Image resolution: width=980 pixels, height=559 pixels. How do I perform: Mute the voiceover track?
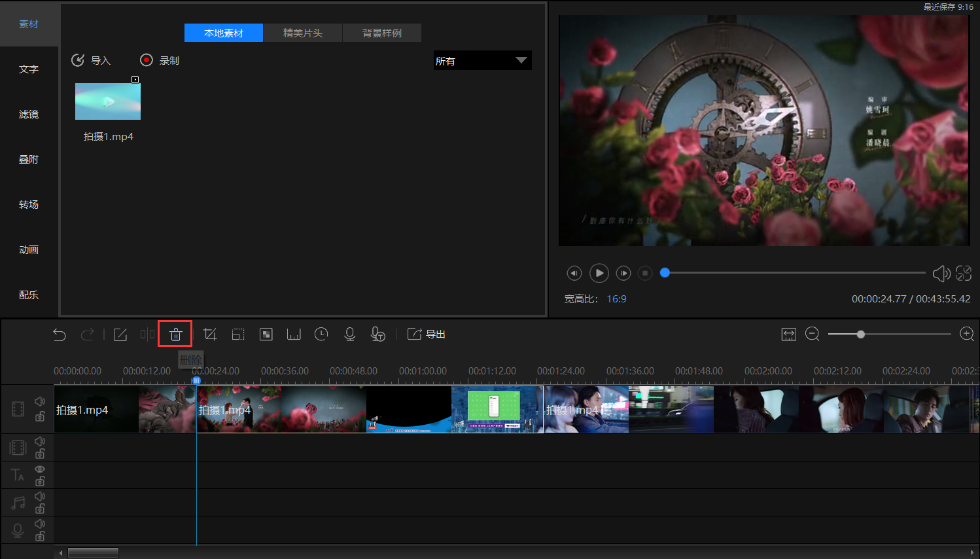pos(40,524)
